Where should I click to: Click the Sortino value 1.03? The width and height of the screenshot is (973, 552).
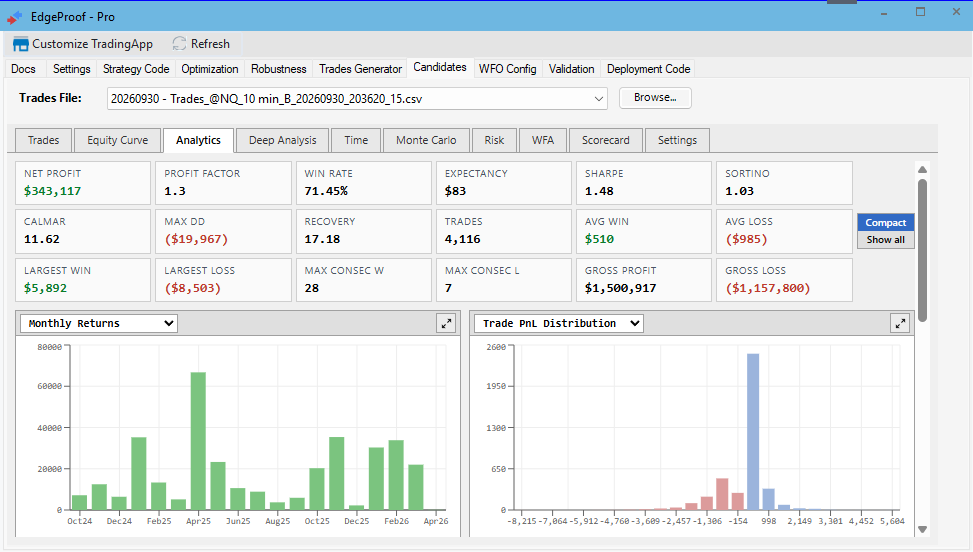coord(740,191)
